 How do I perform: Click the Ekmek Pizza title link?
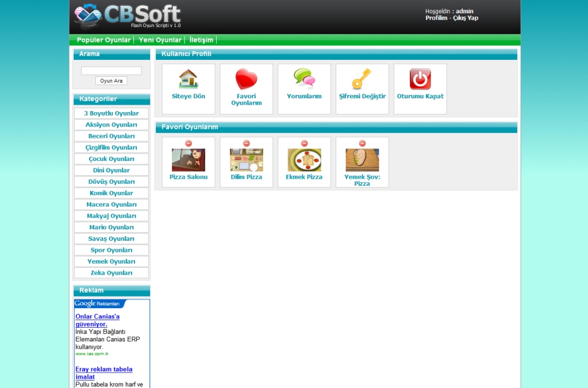(x=304, y=177)
